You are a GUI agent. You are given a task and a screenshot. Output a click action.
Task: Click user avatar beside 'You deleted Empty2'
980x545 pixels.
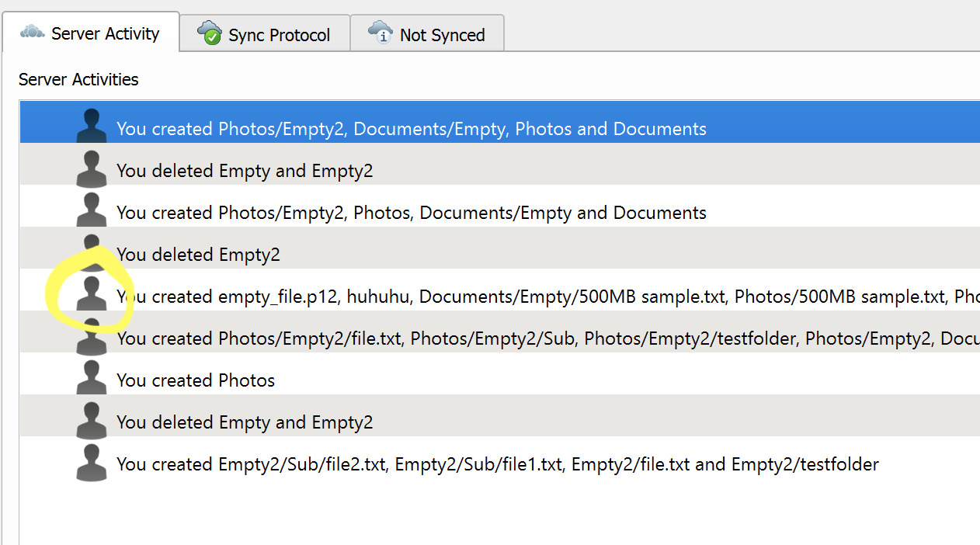coord(92,252)
